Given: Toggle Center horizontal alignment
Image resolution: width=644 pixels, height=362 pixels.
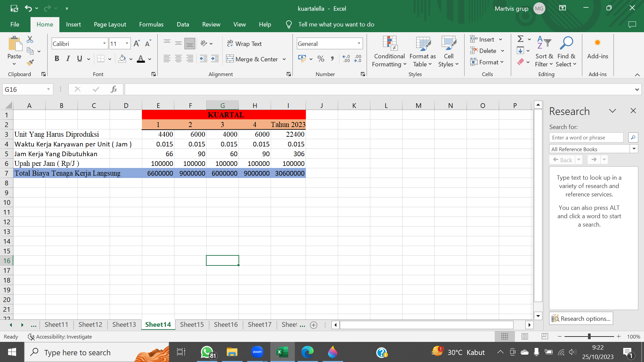Looking at the screenshot, I should click(178, 59).
